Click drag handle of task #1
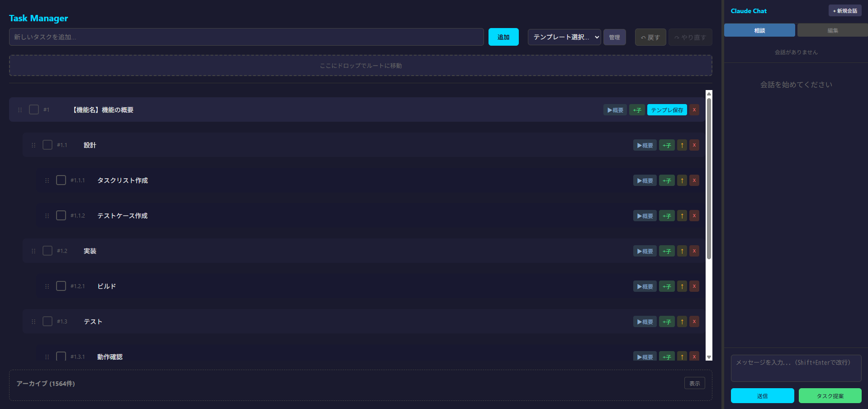This screenshot has height=409, width=868. (20, 110)
